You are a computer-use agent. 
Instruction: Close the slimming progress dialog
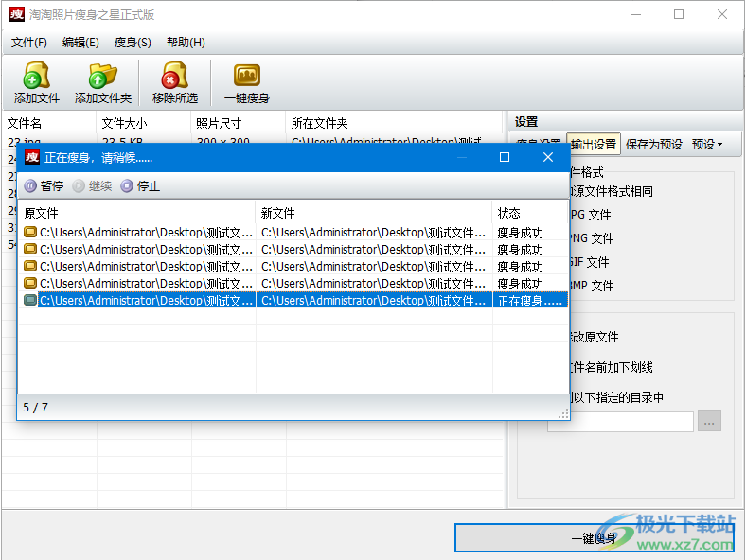[548, 157]
